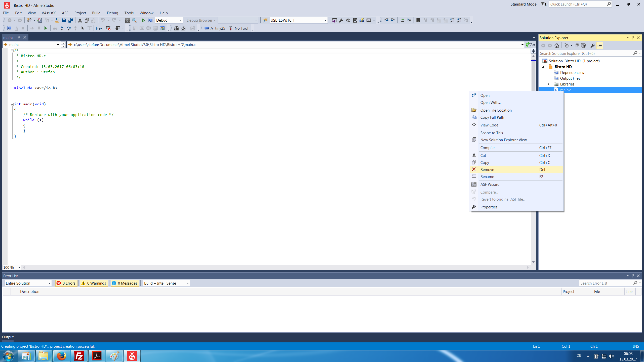Click the Start Without Debugging green arrow
Image resolution: width=644 pixels, height=362 pixels.
pos(143,20)
